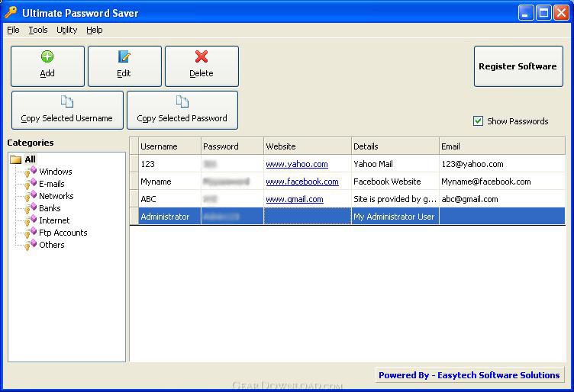Viewport: 574px width, 392px height.
Task: Select the ABC username cell
Action: (x=169, y=199)
